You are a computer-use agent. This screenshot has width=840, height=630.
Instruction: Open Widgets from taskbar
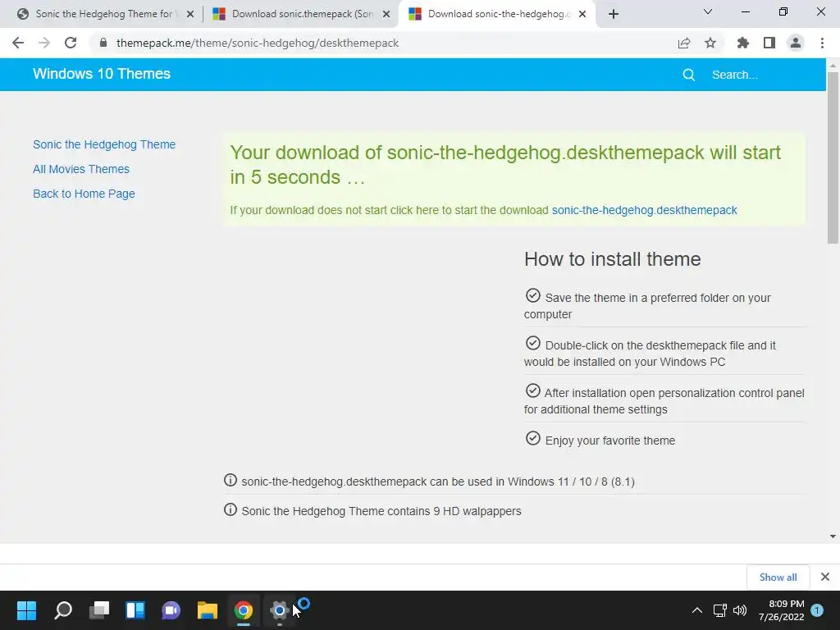[x=135, y=610]
